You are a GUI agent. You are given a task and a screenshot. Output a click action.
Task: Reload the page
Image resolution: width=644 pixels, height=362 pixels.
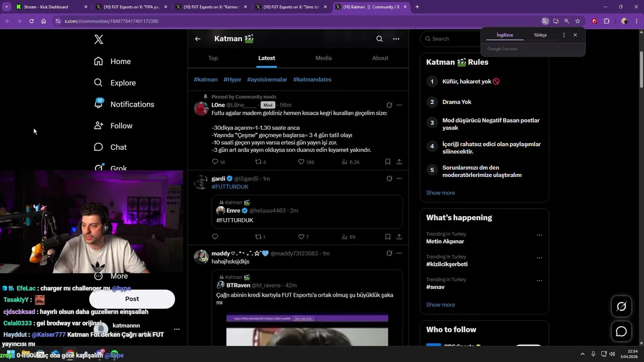(31, 21)
